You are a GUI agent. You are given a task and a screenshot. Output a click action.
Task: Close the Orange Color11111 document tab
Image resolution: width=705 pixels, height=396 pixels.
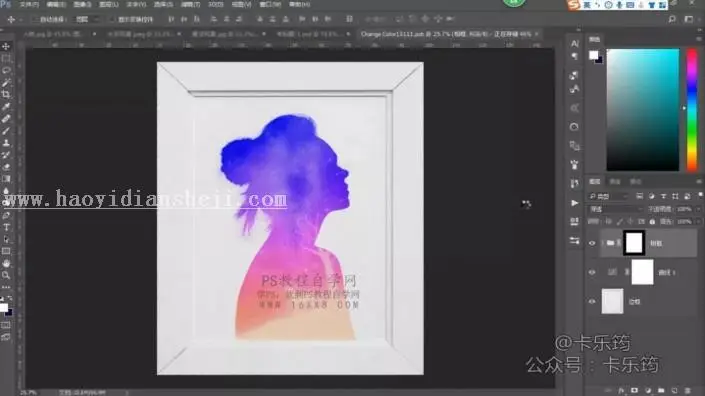coord(537,34)
